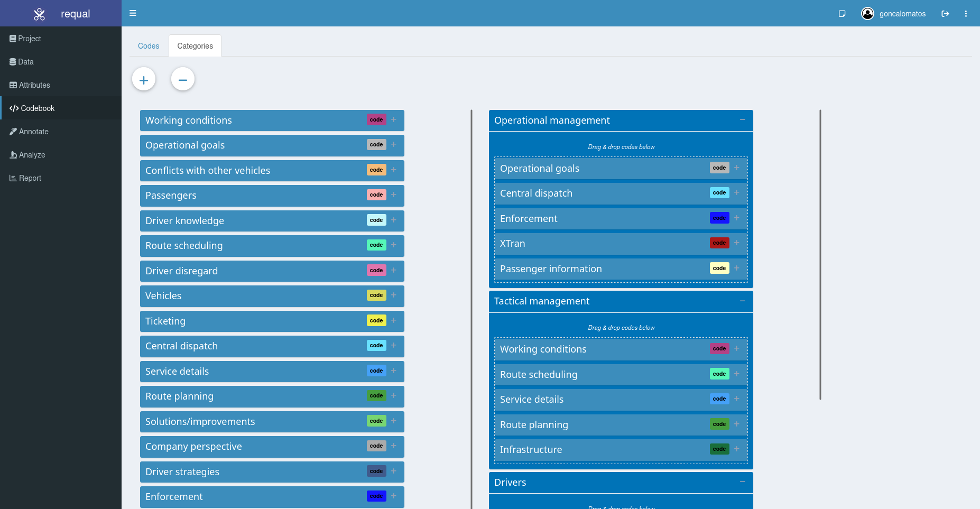Collapse the Operational management category

[x=742, y=120]
